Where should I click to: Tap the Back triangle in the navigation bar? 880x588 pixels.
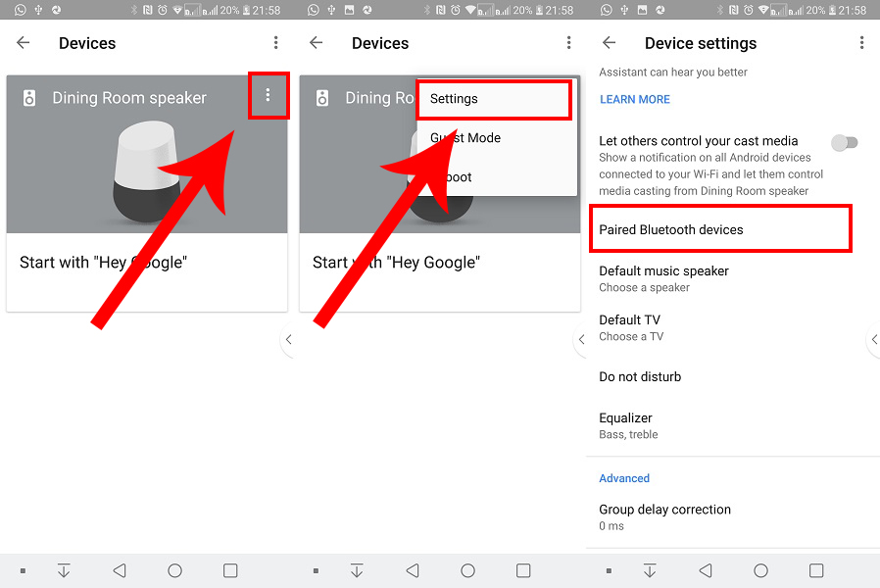(x=120, y=569)
